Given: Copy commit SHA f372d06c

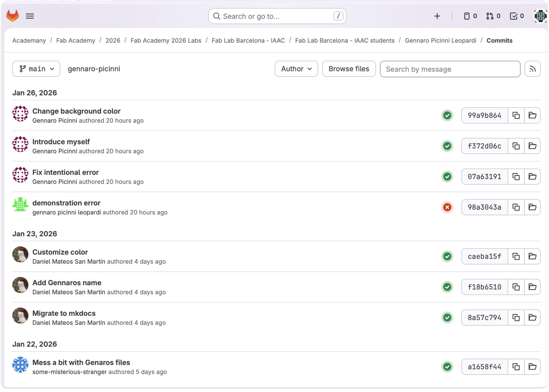Looking at the screenshot, I should tap(516, 146).
